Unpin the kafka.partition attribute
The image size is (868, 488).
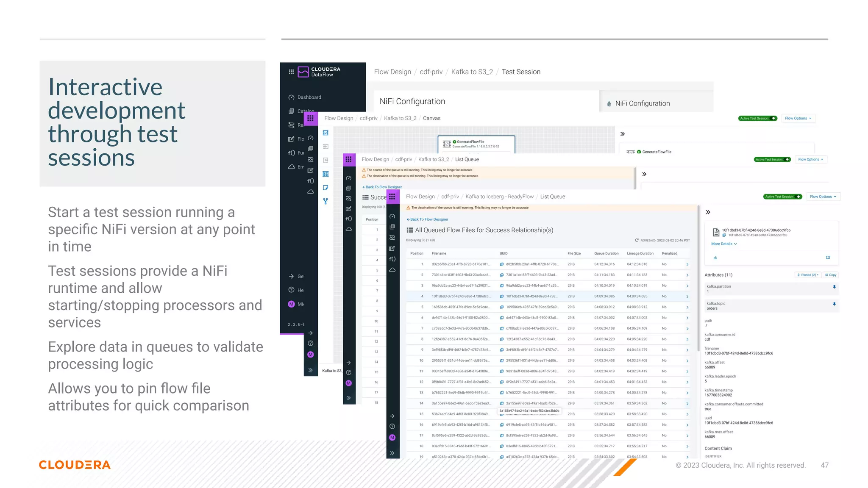pyautogui.click(x=835, y=287)
